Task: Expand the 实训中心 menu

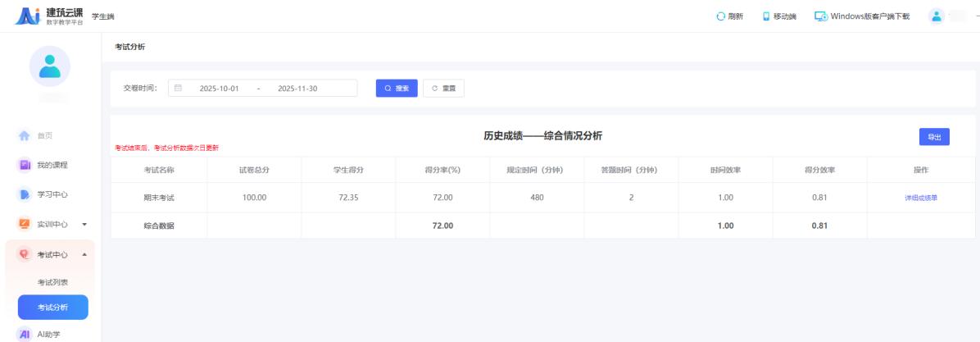Action: click(84, 224)
